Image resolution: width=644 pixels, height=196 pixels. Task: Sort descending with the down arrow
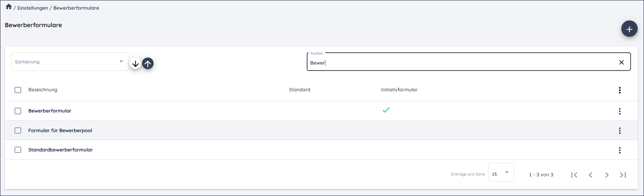[x=135, y=64]
